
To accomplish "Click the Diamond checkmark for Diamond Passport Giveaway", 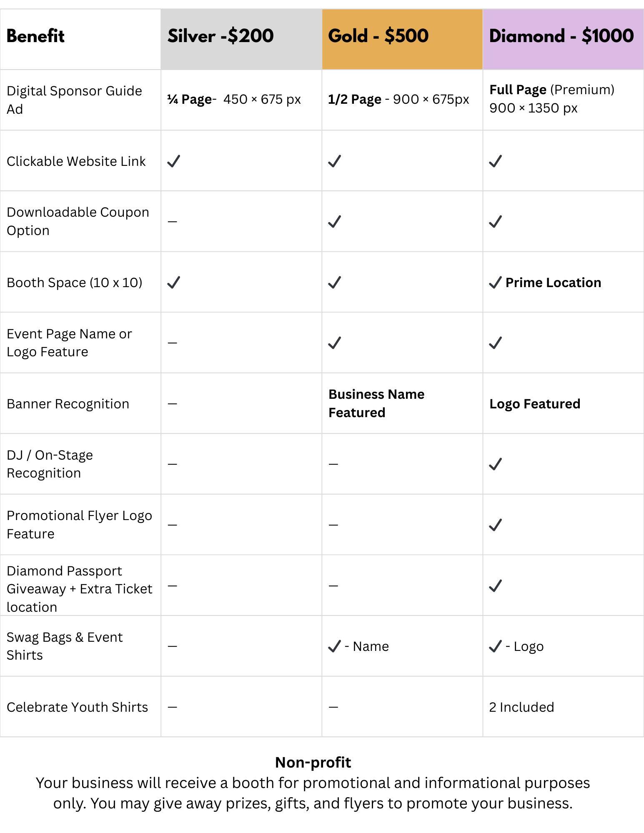I will point(495,586).
